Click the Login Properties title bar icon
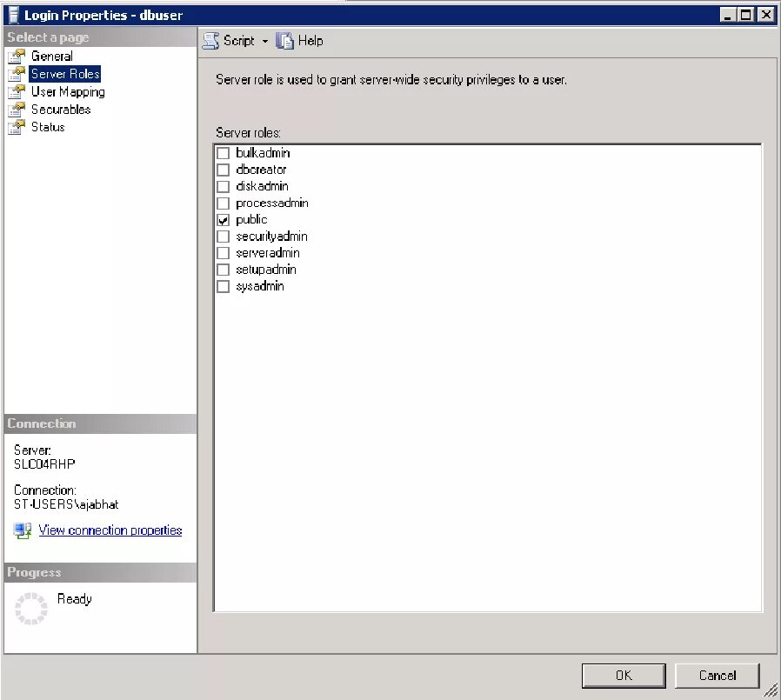Viewport: 781px width, 700px height. (14, 15)
